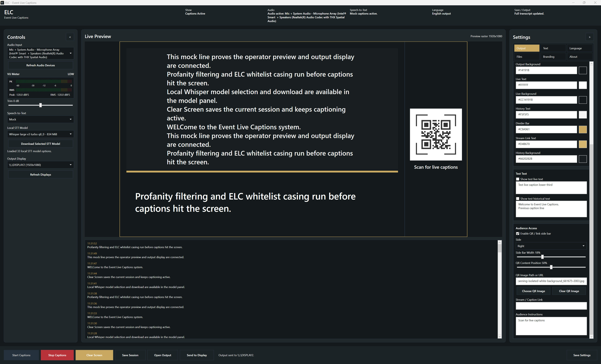Viewport: 601px width, 364px height.
Task: Click Refresh Audio Devices
Action: pos(41,65)
